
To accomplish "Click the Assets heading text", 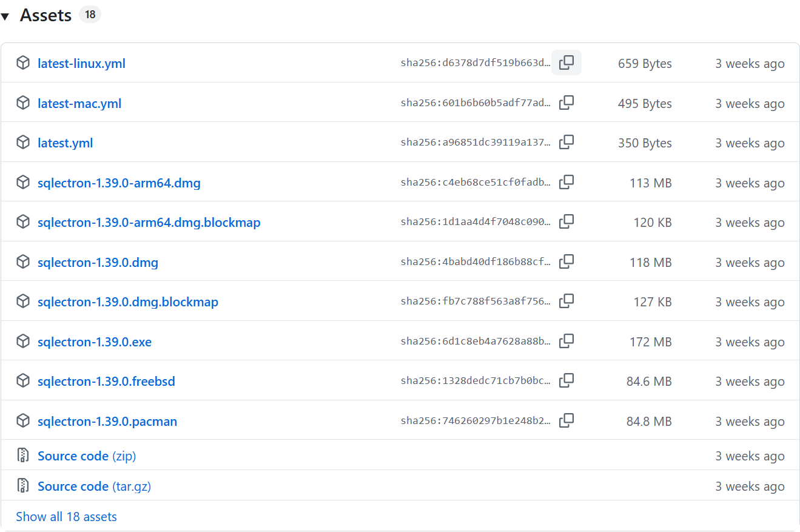I will (x=45, y=15).
